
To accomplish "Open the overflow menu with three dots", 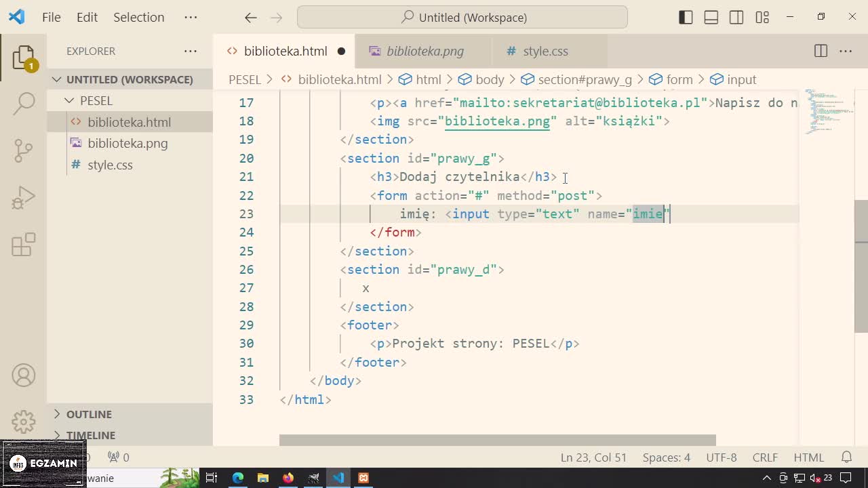I will [x=191, y=18].
